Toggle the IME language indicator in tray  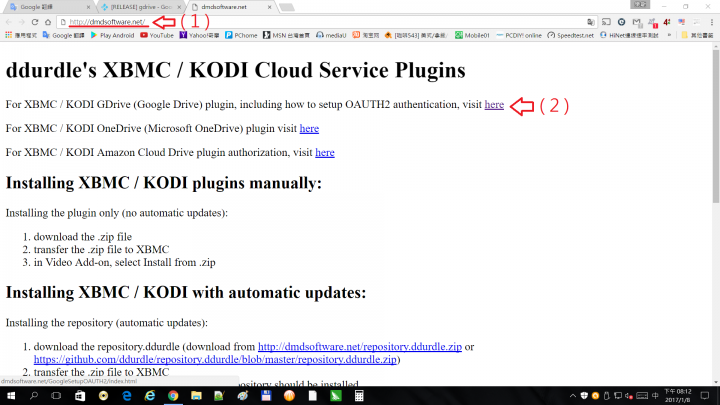[x=655, y=396]
